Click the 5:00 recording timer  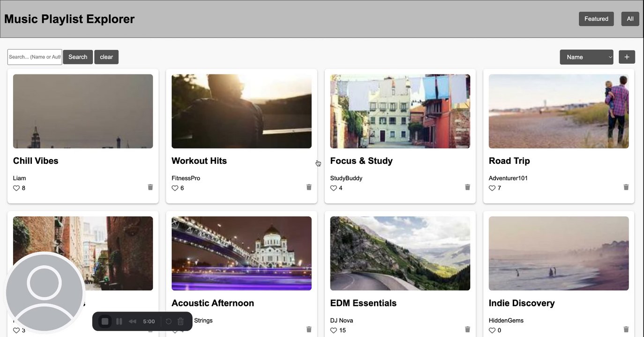click(149, 322)
